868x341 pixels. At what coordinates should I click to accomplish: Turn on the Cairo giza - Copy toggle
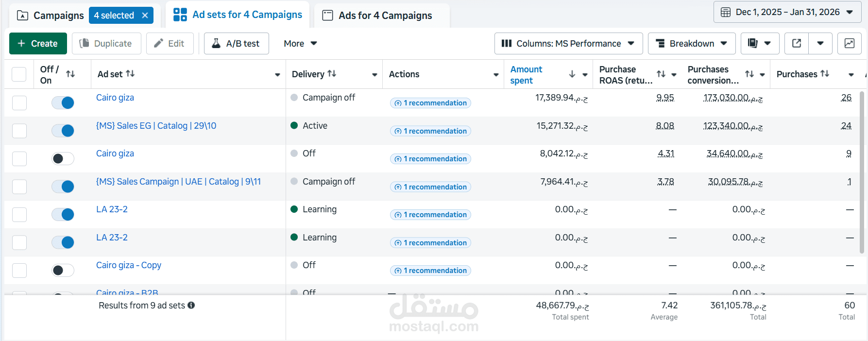[x=63, y=270]
